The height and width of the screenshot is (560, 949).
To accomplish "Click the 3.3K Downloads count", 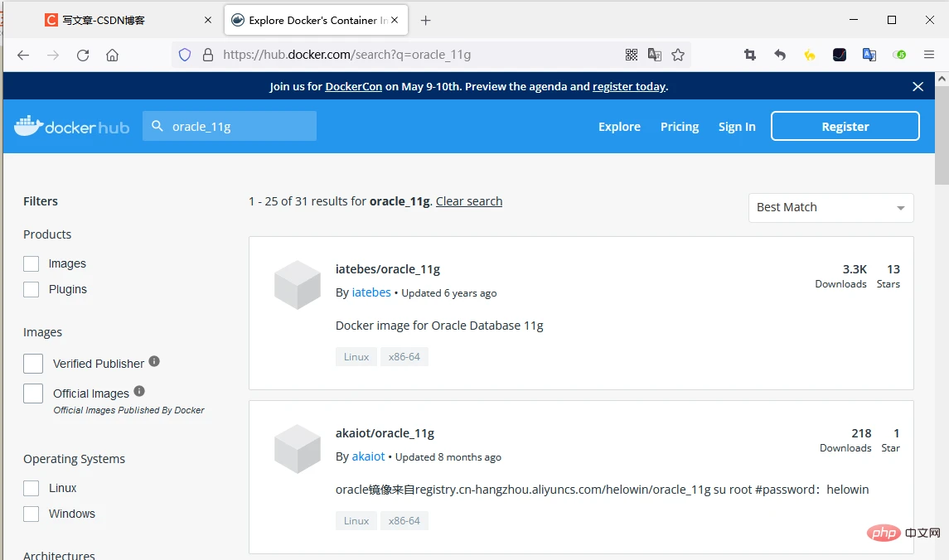I will 840,276.
